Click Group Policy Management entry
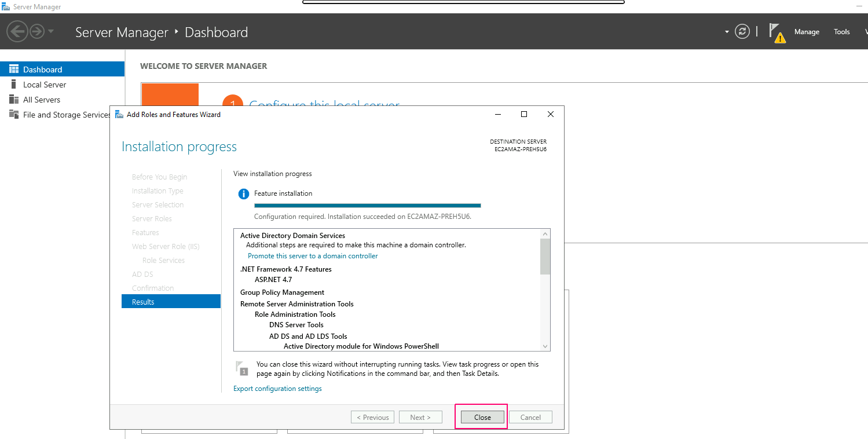The image size is (868, 439). point(282,292)
